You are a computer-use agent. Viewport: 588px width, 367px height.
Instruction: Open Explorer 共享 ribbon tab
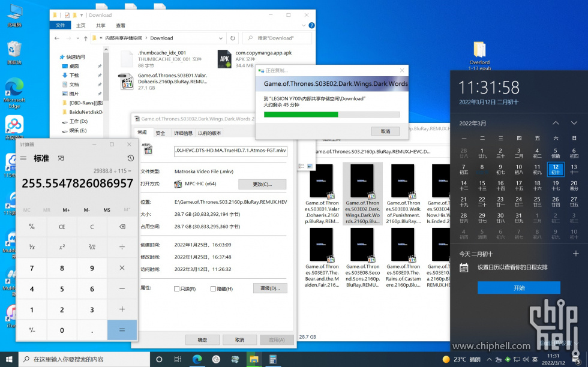click(x=101, y=26)
